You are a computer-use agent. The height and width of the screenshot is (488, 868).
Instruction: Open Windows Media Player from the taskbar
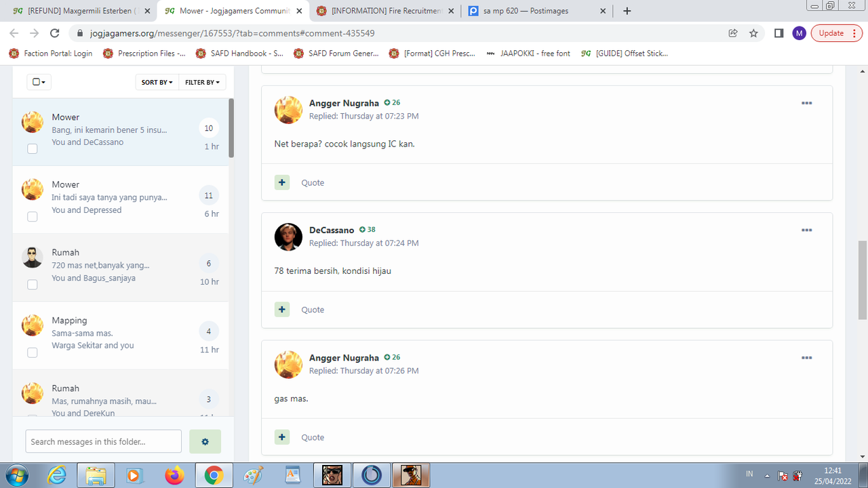(135, 475)
